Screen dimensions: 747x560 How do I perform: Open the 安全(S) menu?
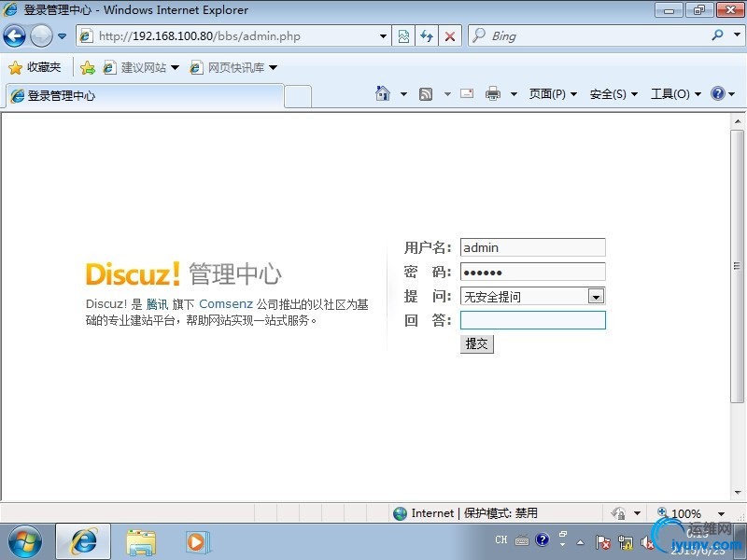pos(613,94)
